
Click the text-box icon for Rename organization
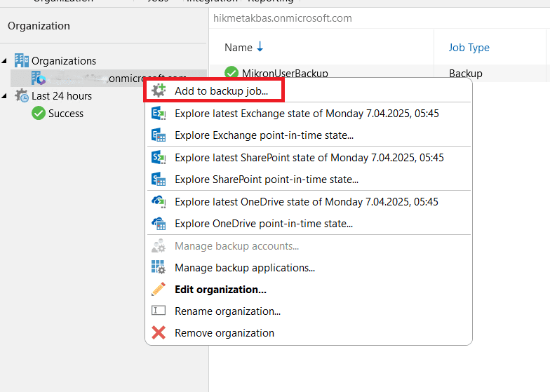[159, 311]
